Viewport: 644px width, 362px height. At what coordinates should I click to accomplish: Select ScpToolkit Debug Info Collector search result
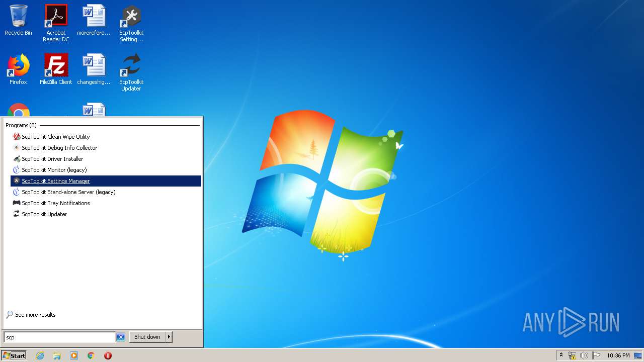(106, 148)
